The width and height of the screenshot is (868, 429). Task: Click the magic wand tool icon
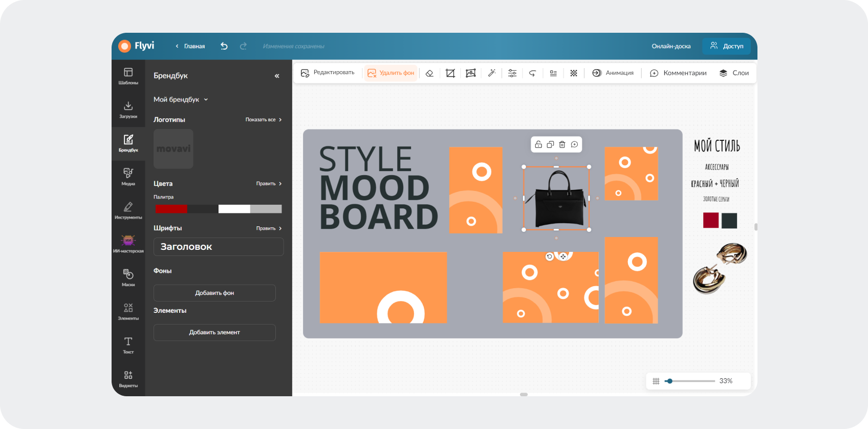(x=492, y=73)
